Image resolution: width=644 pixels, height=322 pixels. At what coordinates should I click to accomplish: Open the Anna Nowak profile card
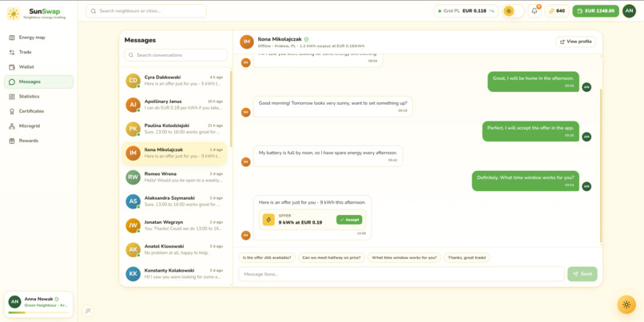(x=38, y=304)
